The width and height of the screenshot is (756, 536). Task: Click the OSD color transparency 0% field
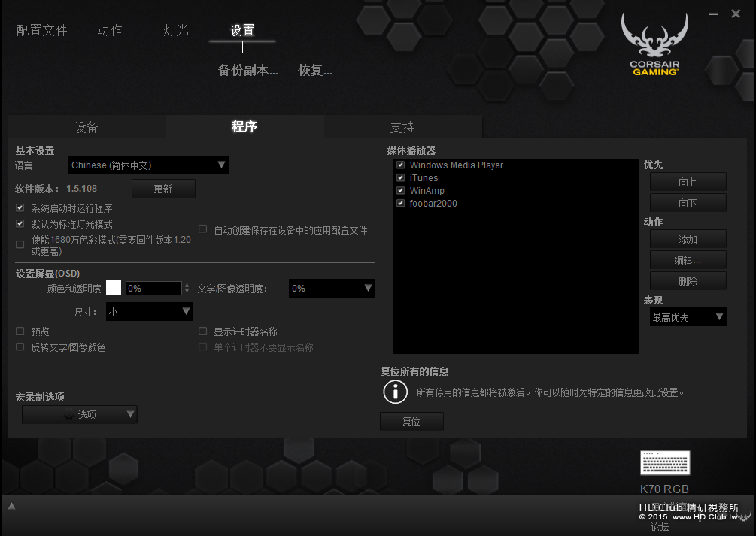coord(153,288)
